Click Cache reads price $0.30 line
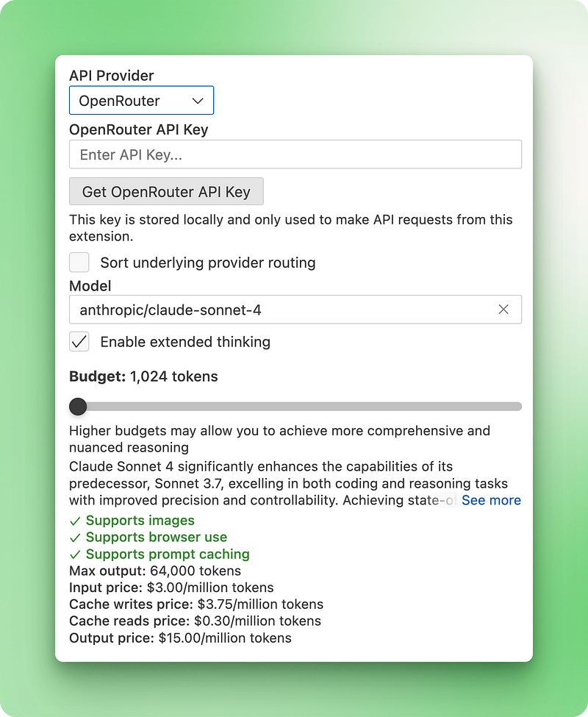This screenshot has height=717, width=588. [195, 621]
